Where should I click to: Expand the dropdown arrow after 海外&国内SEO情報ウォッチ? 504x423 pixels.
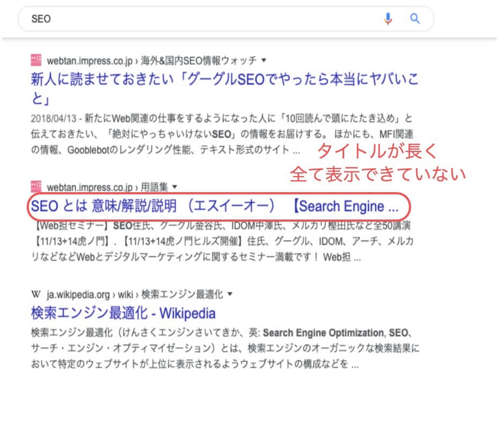[264, 60]
